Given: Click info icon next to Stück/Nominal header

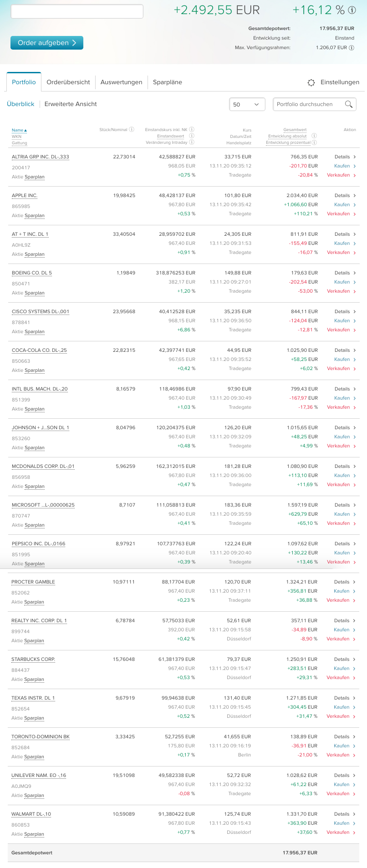Looking at the screenshot, I should tap(132, 129).
